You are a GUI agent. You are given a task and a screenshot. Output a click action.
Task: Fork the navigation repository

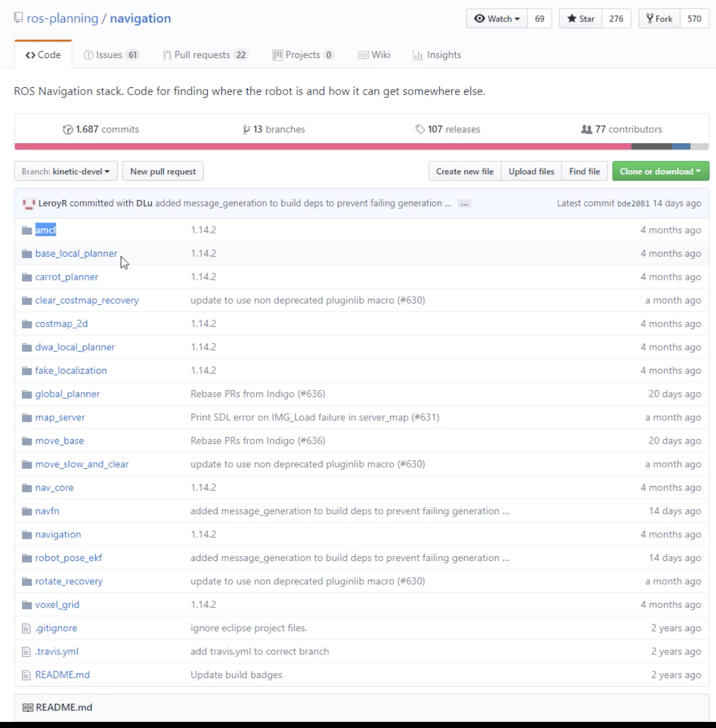(x=659, y=18)
